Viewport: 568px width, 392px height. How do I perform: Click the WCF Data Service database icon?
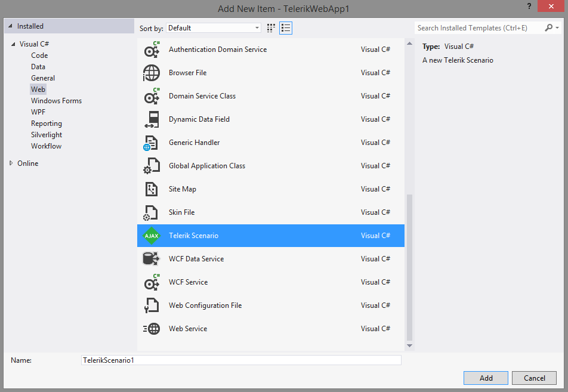pyautogui.click(x=151, y=259)
